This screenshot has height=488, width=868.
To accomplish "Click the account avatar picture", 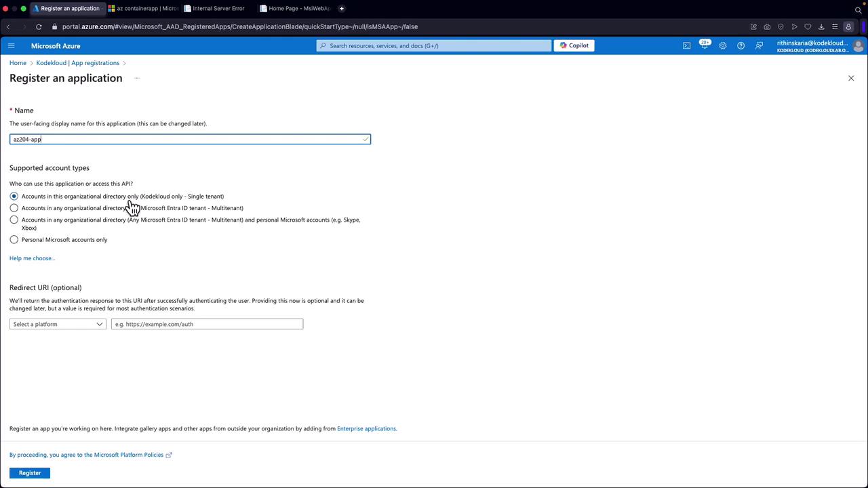I will coord(859,46).
